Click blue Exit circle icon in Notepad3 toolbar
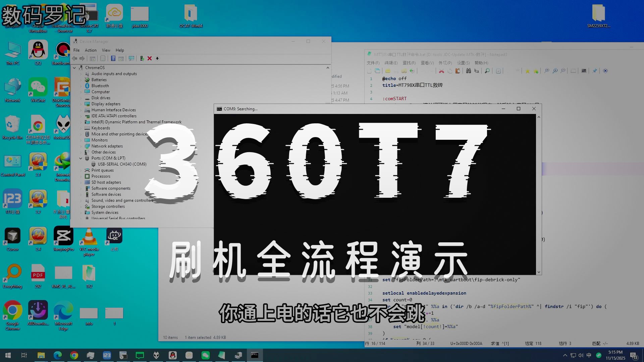644x362 pixels. [605, 71]
